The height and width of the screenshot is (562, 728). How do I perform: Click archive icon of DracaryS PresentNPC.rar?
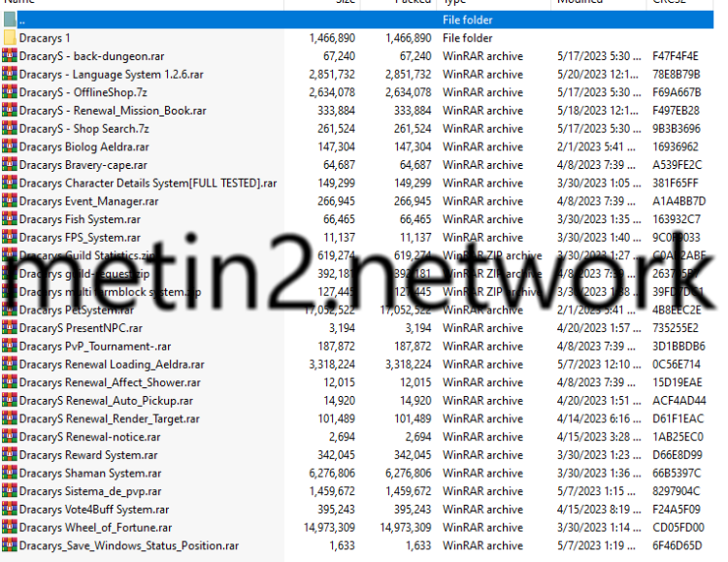[x=10, y=327]
